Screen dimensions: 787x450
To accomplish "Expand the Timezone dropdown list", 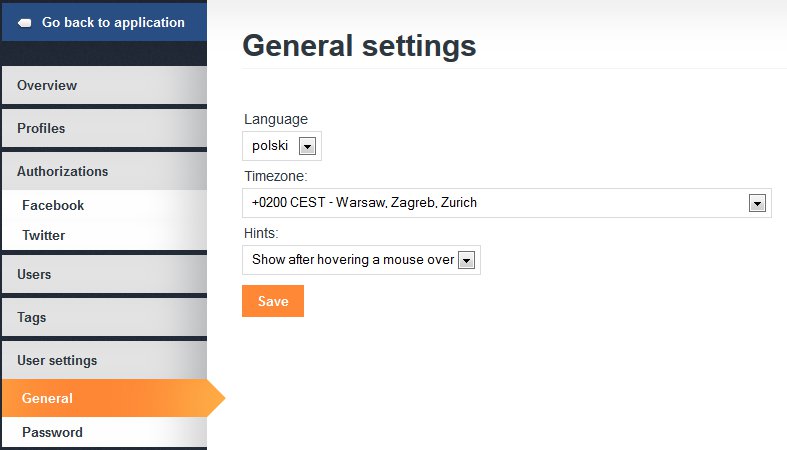I will pyautogui.click(x=498, y=203).
